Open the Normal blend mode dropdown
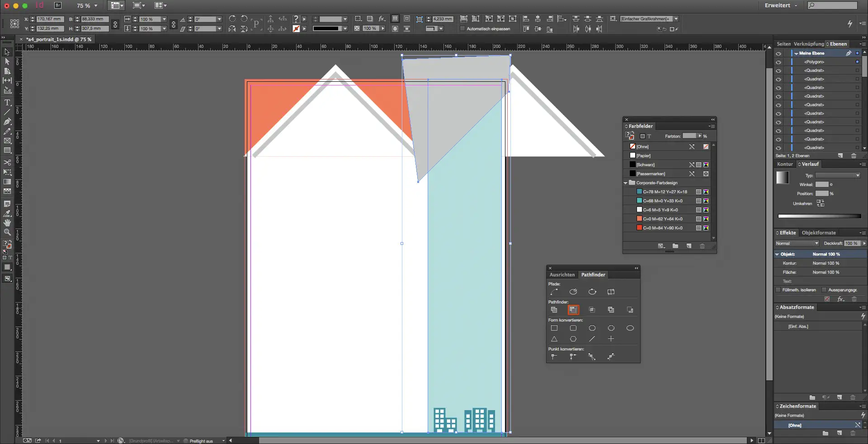The width and height of the screenshot is (868, 444). 797,243
